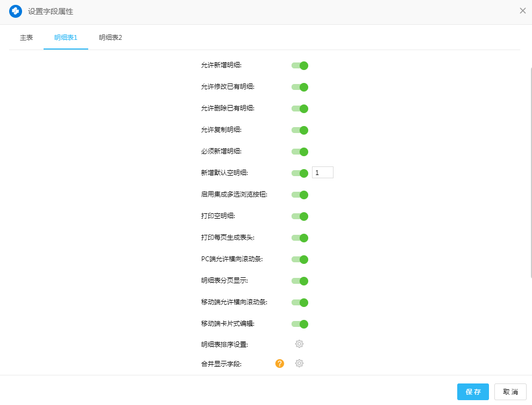Click the 新增默认空明细 number input field
This screenshot has width=532, height=405.
point(323,173)
